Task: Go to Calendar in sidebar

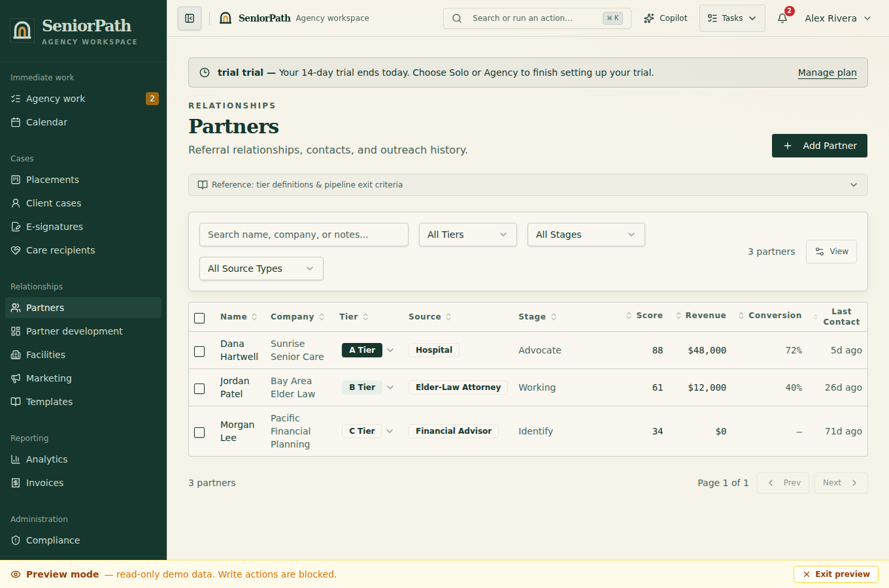Action: [x=84, y=122]
